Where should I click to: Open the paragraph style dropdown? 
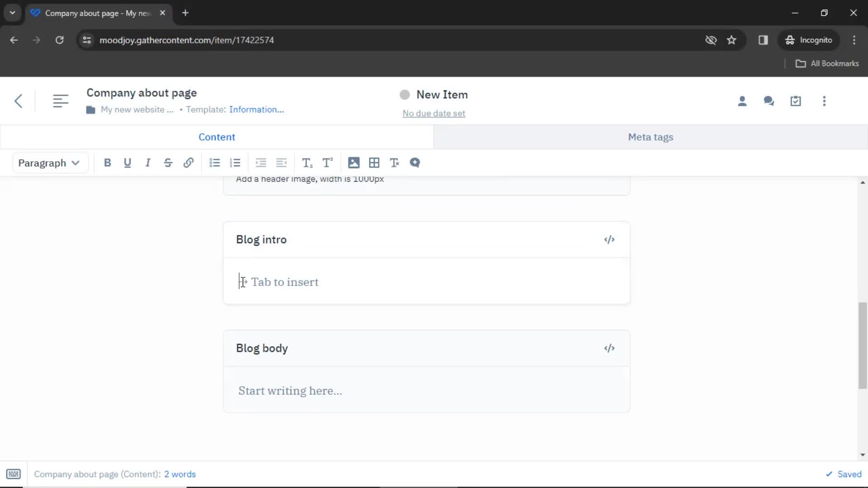[x=47, y=163]
